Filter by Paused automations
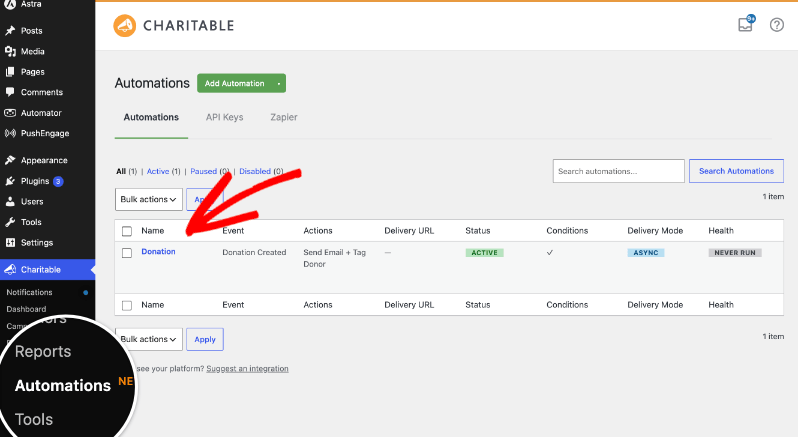 pos(204,171)
